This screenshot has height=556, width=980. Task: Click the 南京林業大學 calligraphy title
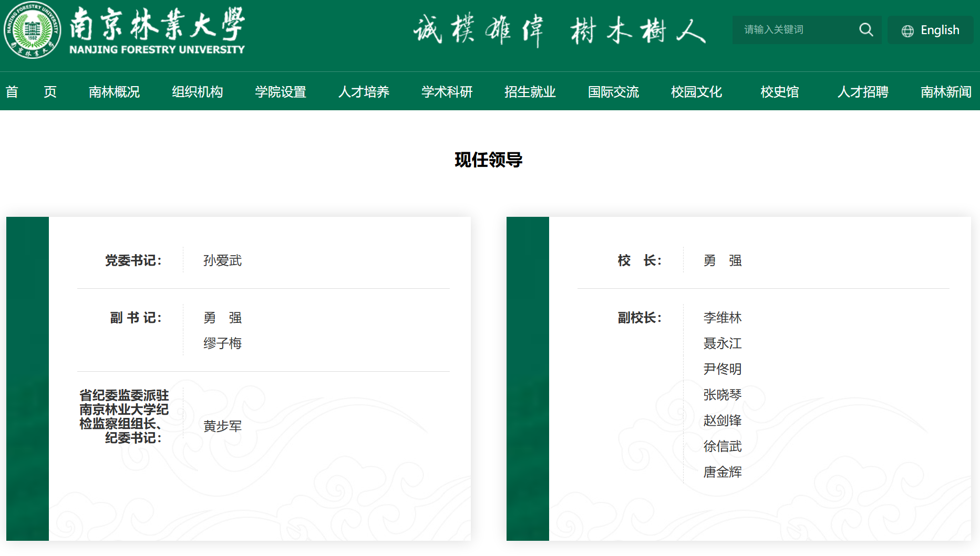pyautogui.click(x=157, y=24)
